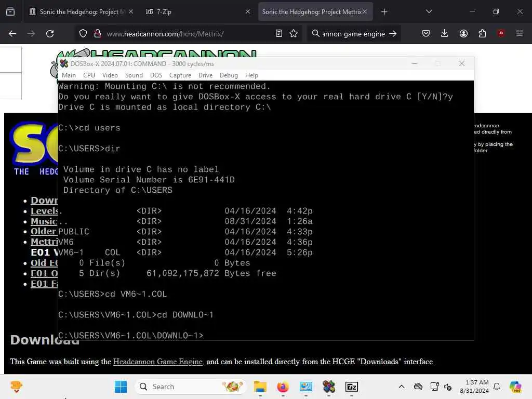Viewport: 532px width, 399px height.
Task: Open the tracking protection shield icon
Action: (83, 34)
